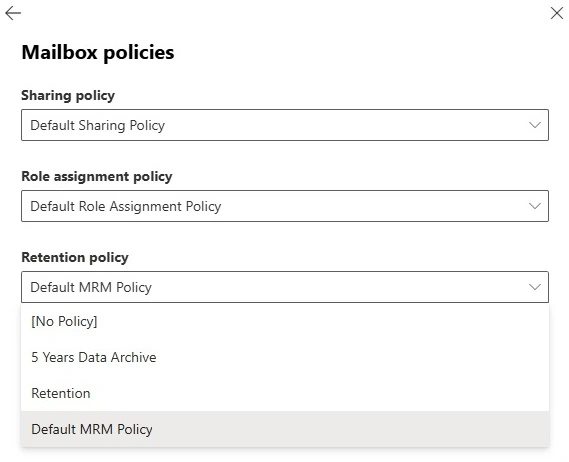The image size is (569, 462).
Task: Close the Mailbox policies panel
Action: 556,13
